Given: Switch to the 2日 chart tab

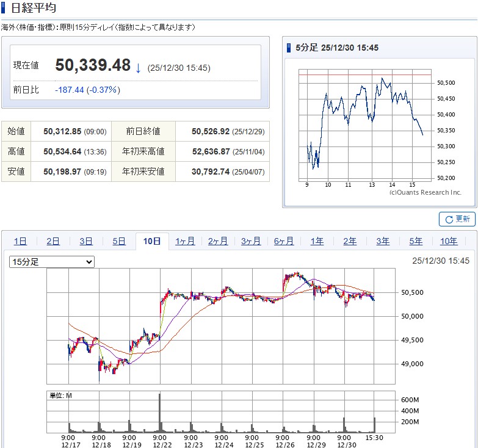Looking at the screenshot, I should pos(53,241).
